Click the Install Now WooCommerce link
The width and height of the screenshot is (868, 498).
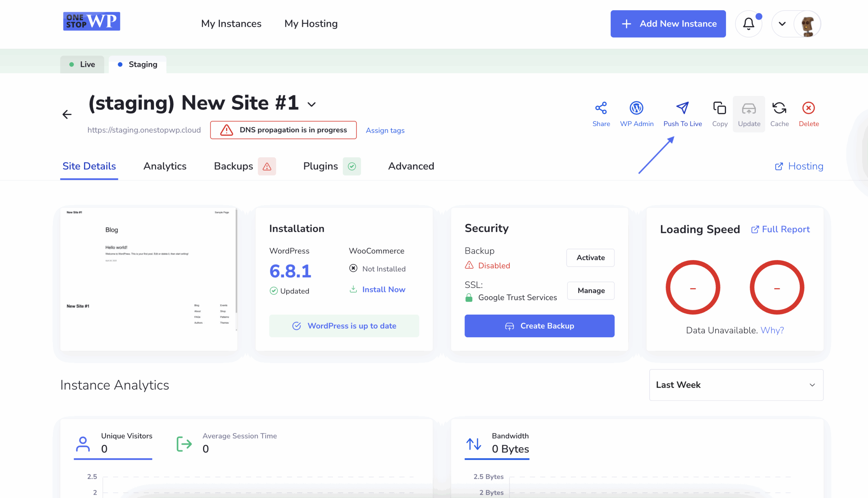click(383, 290)
